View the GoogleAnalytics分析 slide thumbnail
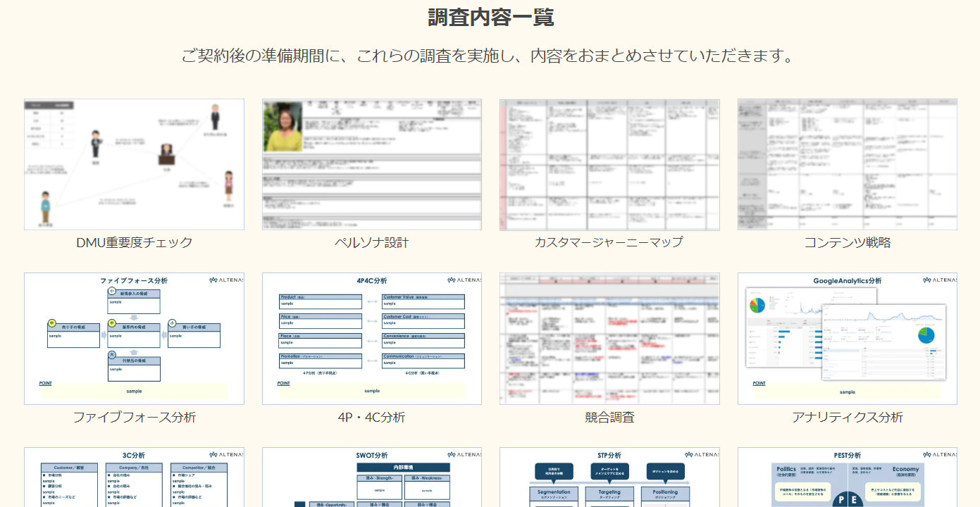Screen dimensions: 980x507 [x=848, y=339]
